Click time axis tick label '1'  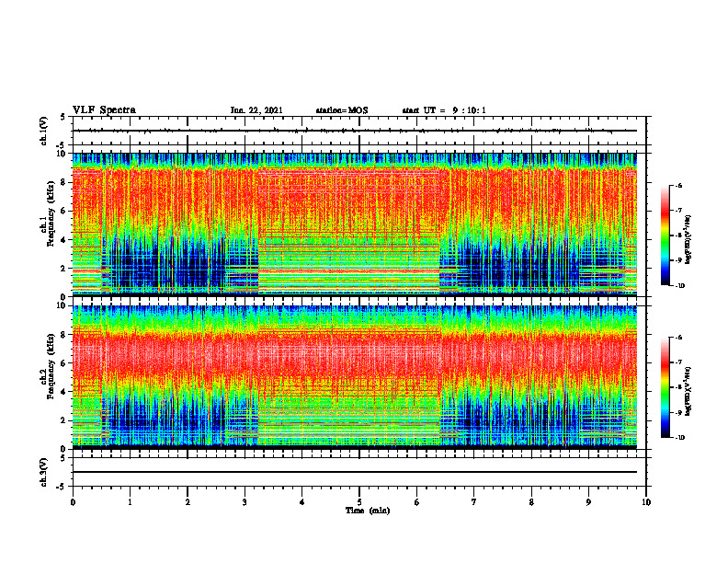(x=130, y=502)
